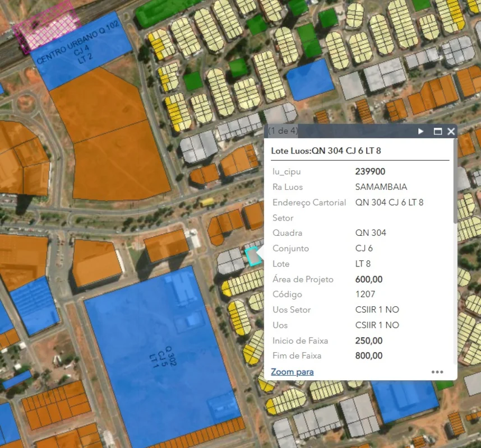This screenshot has width=481, height=448.
Task: Click the Código value 1207
Action: [365, 294]
